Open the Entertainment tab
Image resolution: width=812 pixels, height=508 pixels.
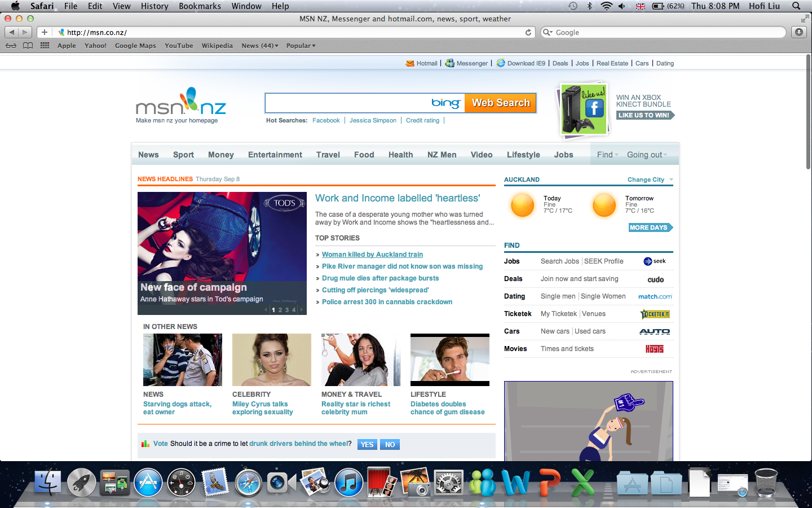(275, 155)
